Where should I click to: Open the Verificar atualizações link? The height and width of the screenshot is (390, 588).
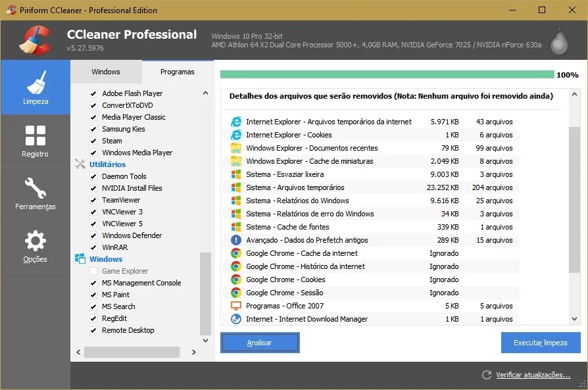tap(533, 375)
